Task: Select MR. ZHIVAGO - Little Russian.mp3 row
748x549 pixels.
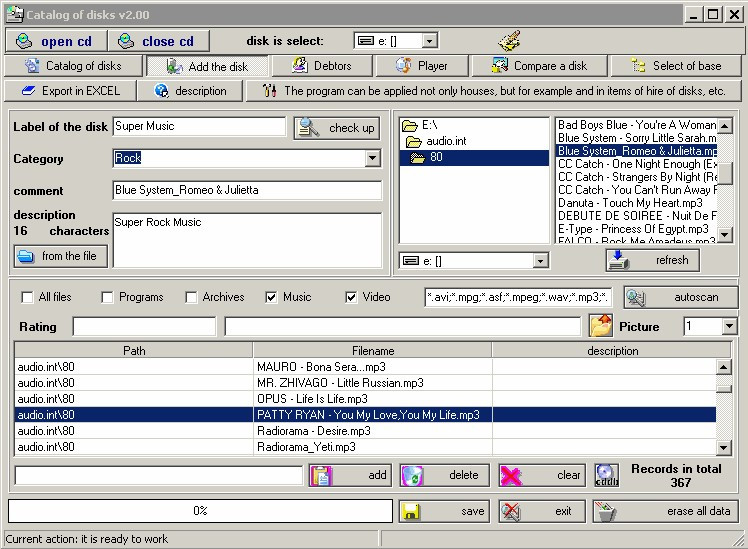Action: (365, 383)
